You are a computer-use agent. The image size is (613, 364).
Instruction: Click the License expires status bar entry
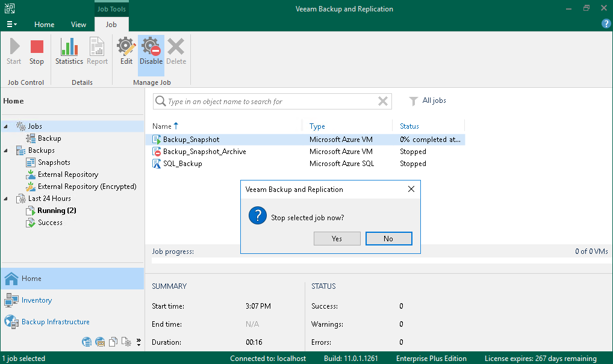pos(541,359)
